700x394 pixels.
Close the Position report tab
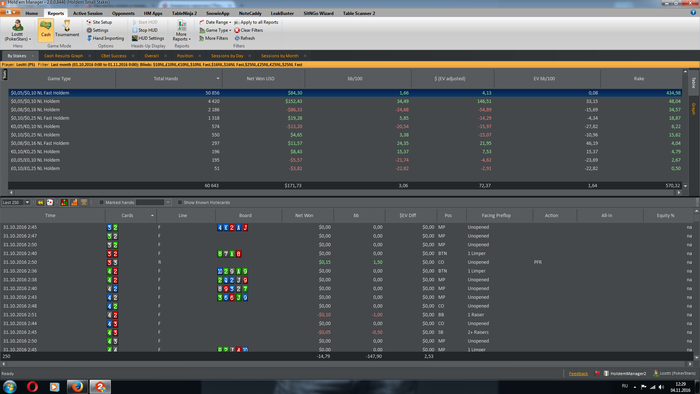pyautogui.click(x=200, y=56)
